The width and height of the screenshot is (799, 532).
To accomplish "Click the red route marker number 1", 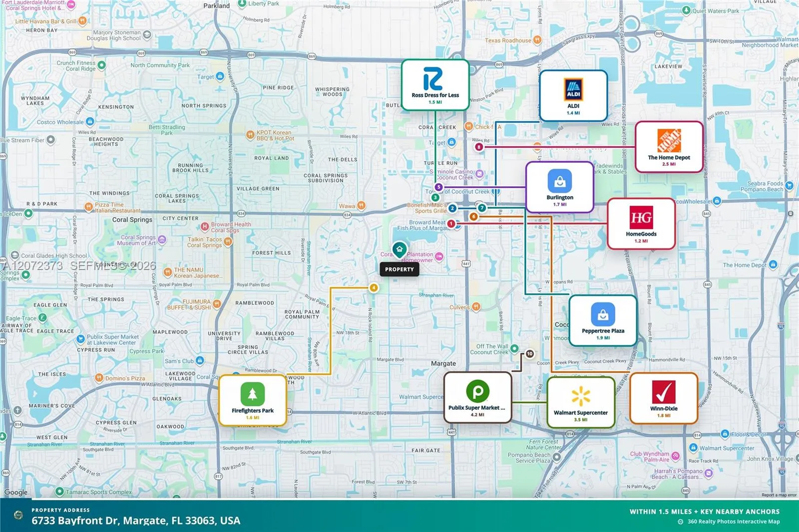I will (x=451, y=224).
